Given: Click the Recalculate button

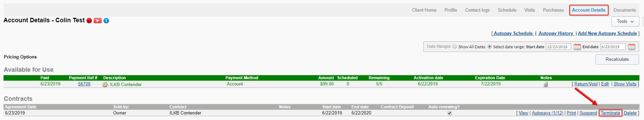Looking at the screenshot, I should pyautogui.click(x=617, y=59).
